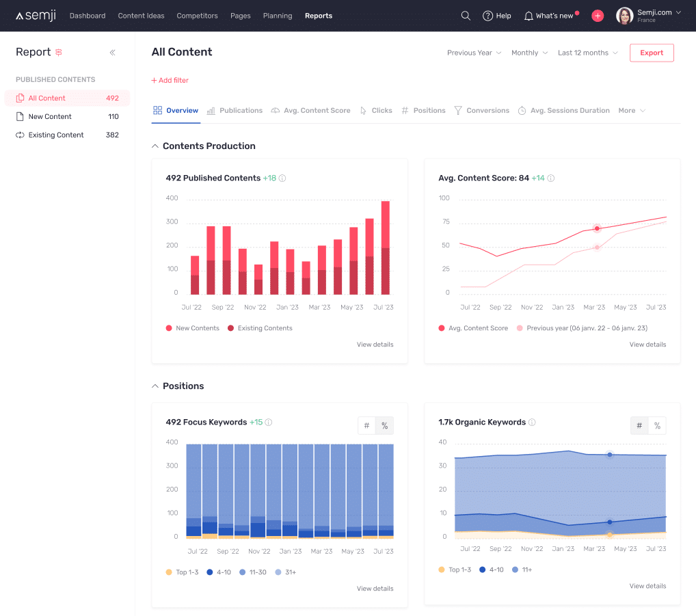
Task: Click the Semji logo
Action: (36, 16)
